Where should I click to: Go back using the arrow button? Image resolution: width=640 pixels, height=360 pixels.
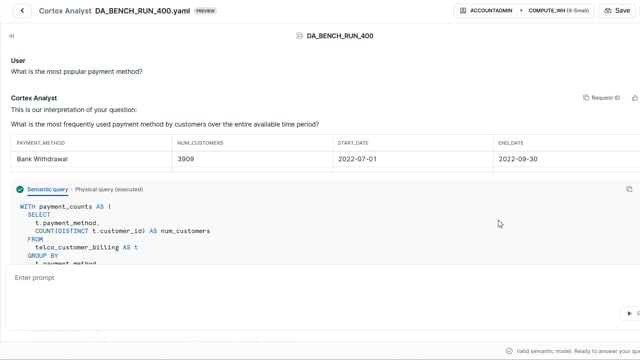tap(22, 11)
